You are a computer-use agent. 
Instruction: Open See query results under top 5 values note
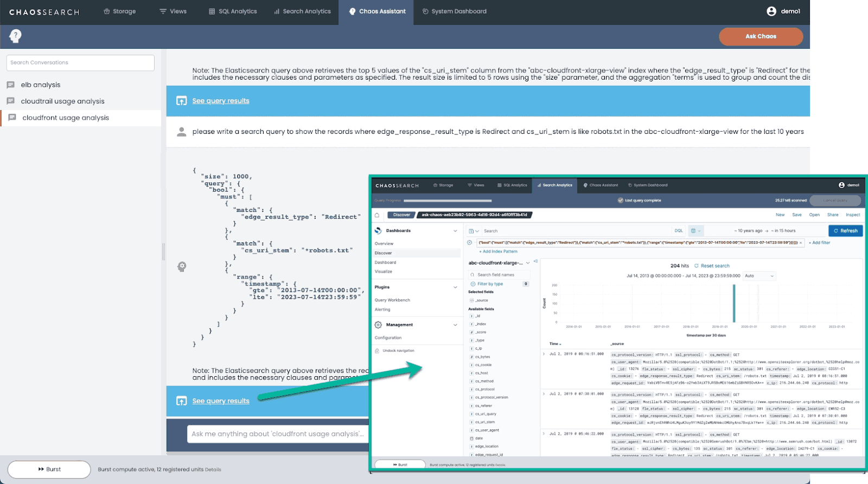(221, 101)
